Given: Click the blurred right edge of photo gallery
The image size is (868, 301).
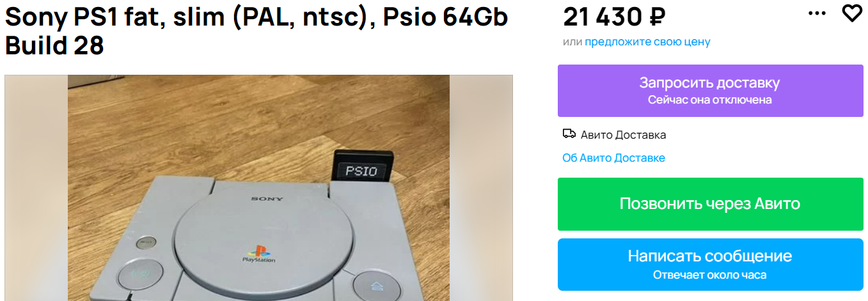Looking at the screenshot, I should [481, 188].
